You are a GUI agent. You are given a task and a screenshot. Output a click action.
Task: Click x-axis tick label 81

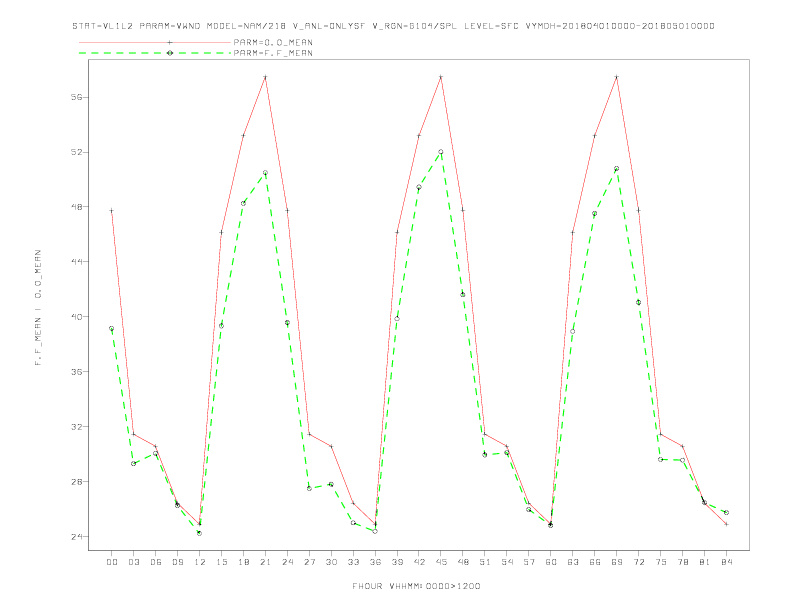pyautogui.click(x=705, y=562)
